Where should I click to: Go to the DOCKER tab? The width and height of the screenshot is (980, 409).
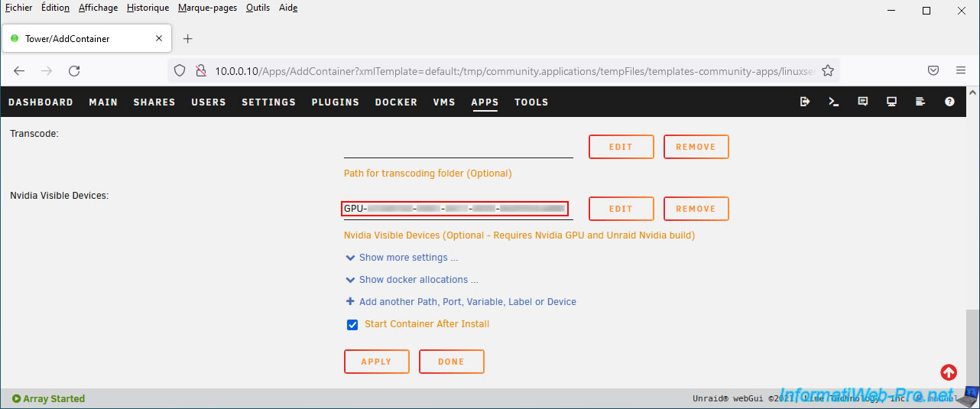(396, 102)
